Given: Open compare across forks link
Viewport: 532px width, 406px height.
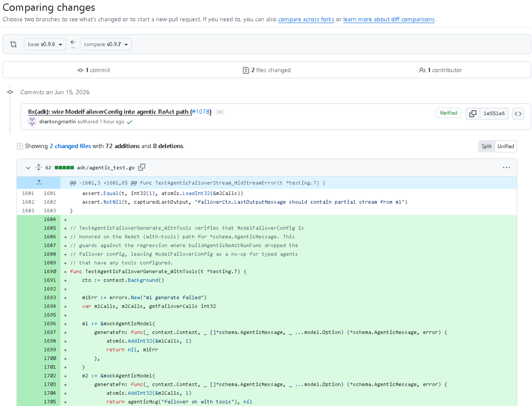Looking at the screenshot, I should (306, 19).
